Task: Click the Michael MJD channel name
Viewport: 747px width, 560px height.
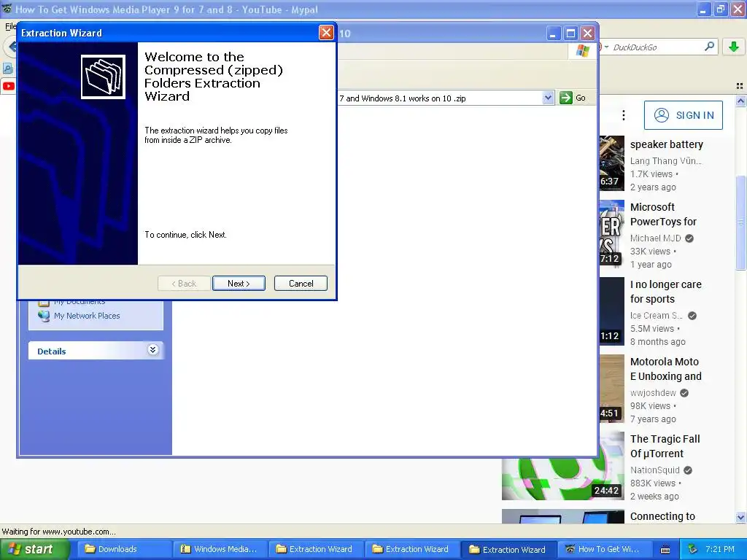Action: (x=656, y=238)
